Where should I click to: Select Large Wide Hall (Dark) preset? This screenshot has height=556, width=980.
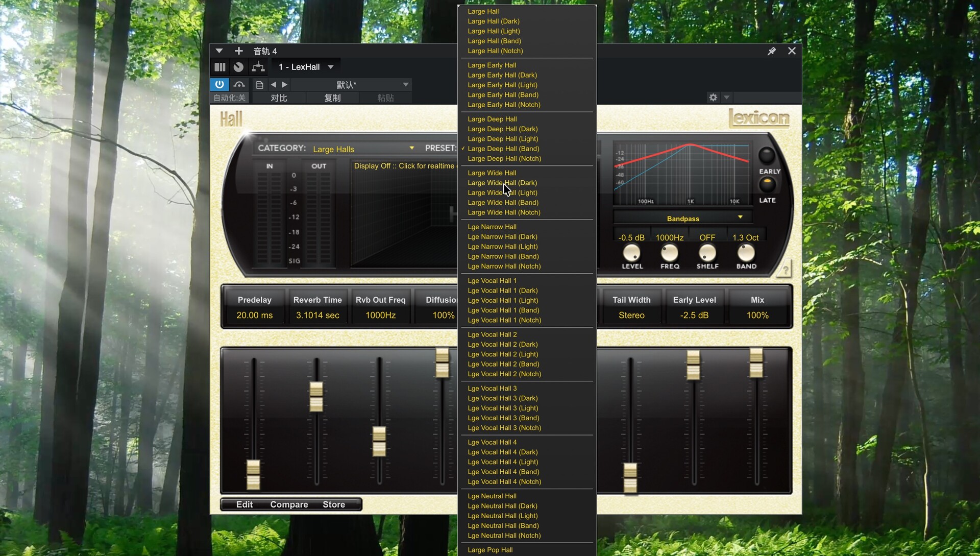click(502, 183)
